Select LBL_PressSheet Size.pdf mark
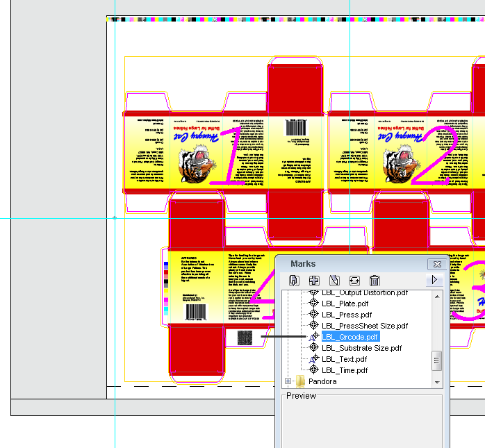485x448 pixels. 365,326
